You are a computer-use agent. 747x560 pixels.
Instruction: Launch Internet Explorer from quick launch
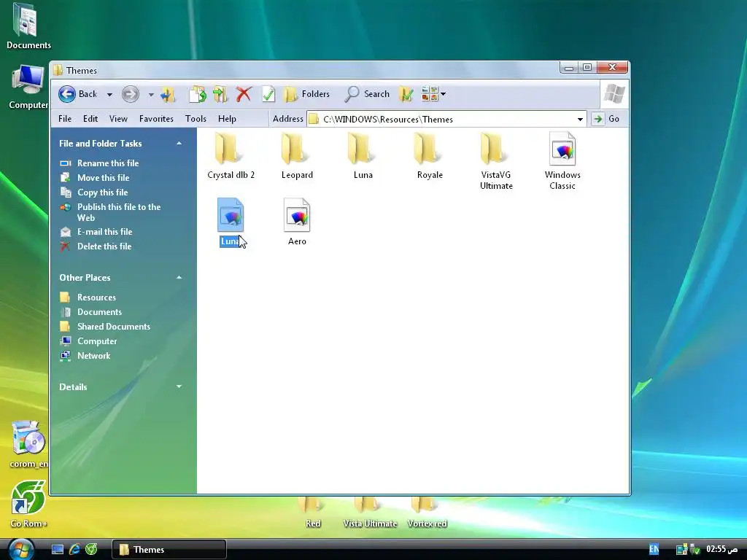click(74, 550)
